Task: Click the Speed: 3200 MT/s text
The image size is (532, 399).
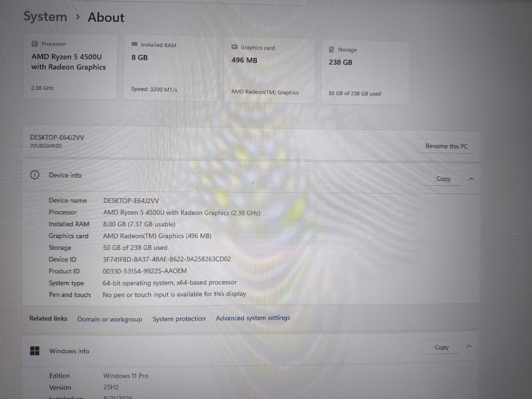Action: 154,89
